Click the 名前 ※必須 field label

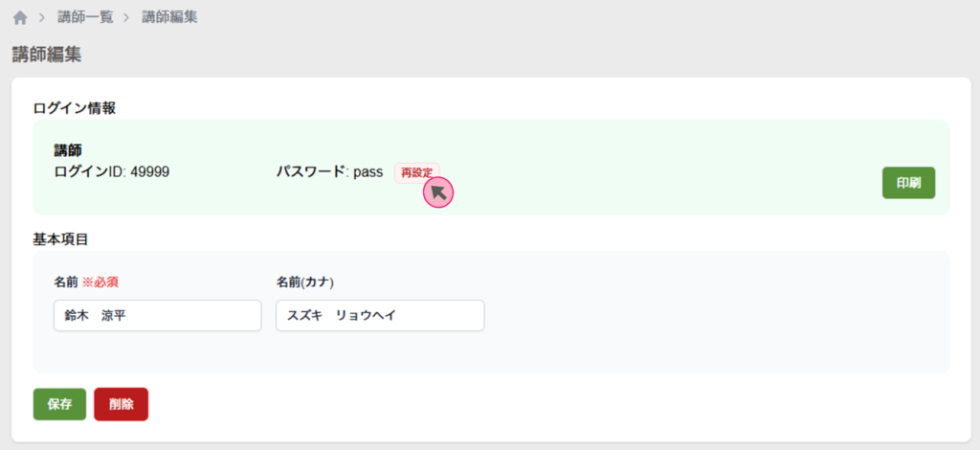86,281
